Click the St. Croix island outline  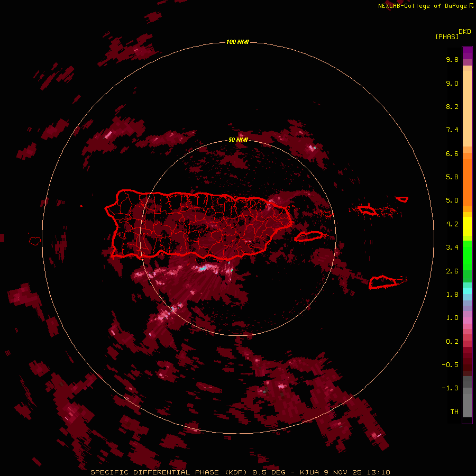383,282
